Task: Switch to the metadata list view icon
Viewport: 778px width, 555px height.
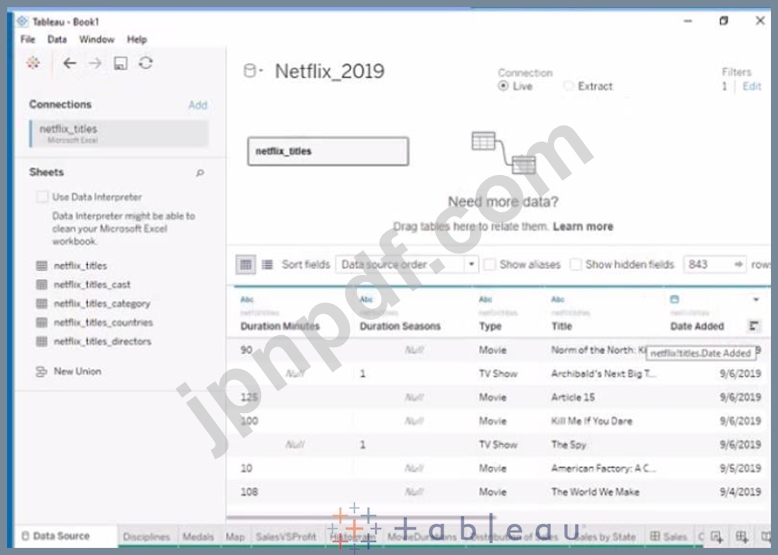Action: (x=267, y=265)
